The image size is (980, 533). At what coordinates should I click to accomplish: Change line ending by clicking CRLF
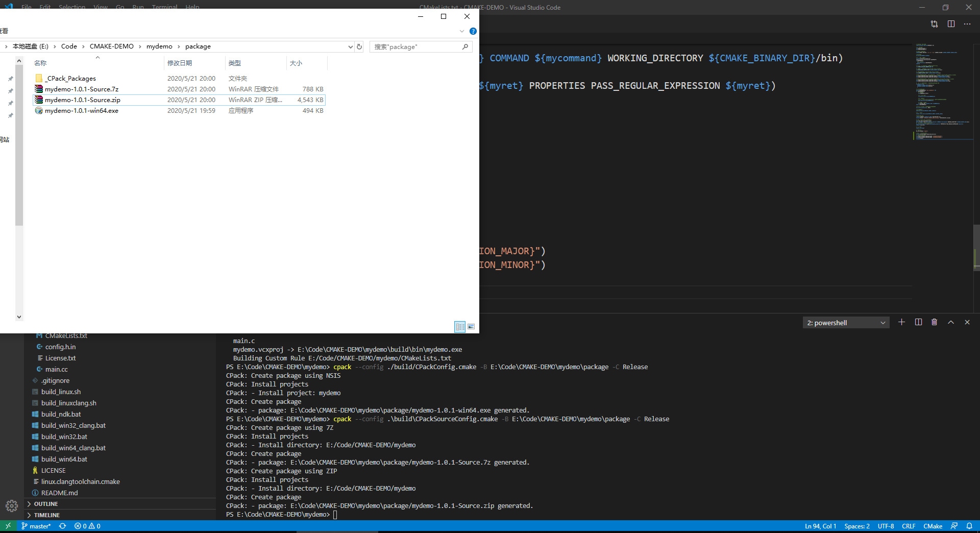[x=909, y=526]
